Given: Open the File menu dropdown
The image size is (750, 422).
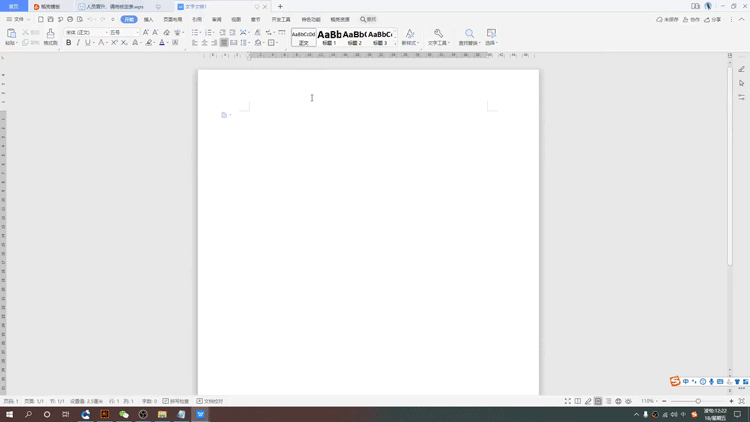Looking at the screenshot, I should [x=18, y=19].
